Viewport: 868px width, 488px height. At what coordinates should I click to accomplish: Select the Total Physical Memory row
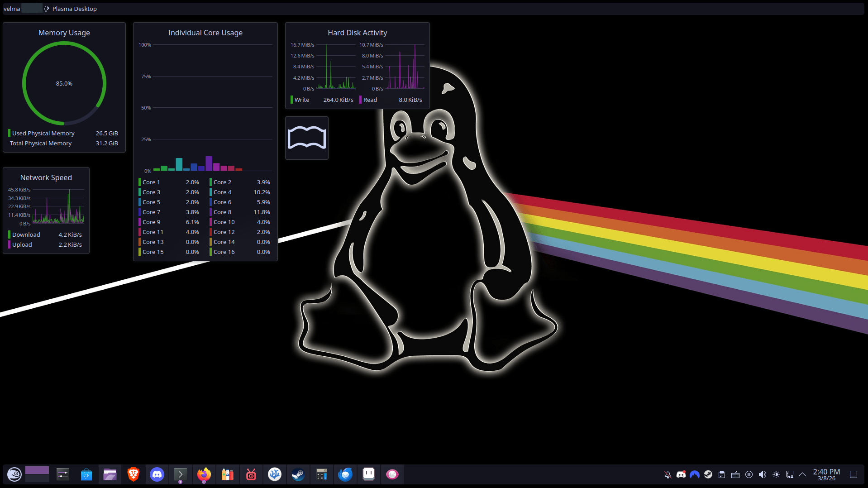(x=63, y=143)
